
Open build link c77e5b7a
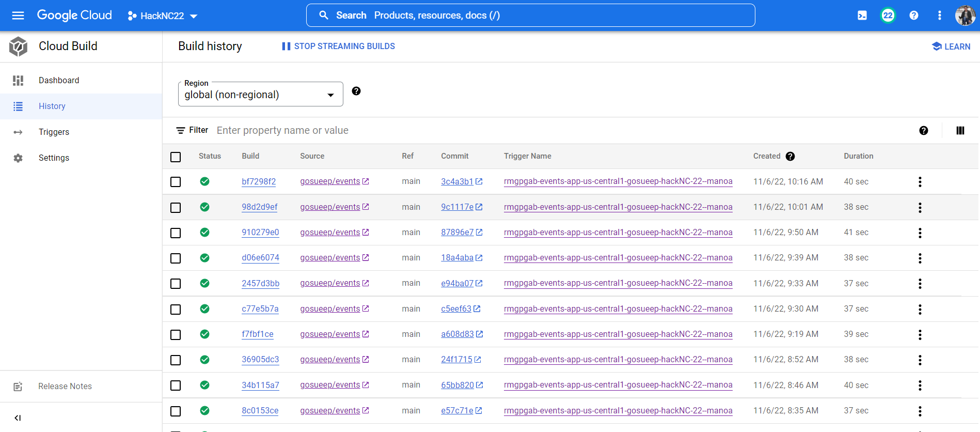click(260, 309)
